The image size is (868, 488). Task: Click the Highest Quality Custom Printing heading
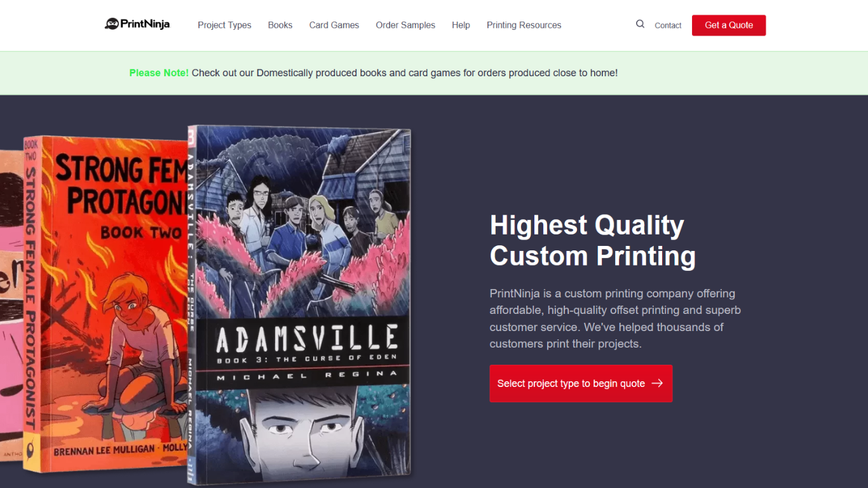pos(593,240)
